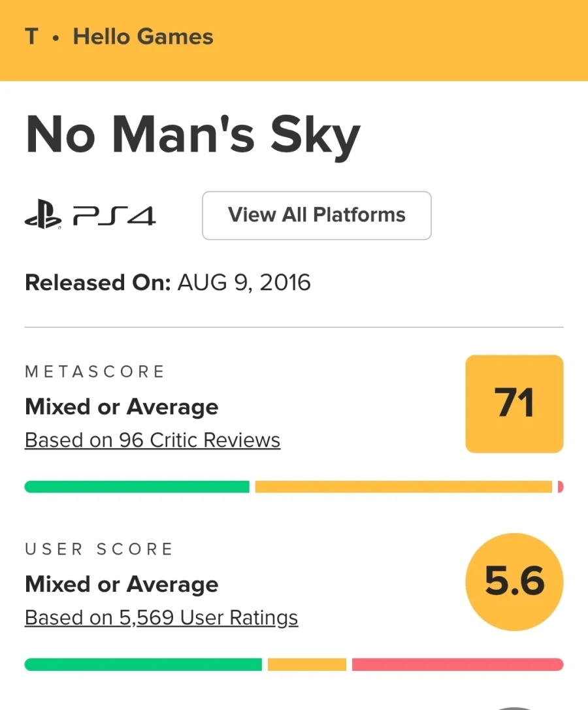Click the Metascore 71 badge
588x710 pixels.
click(x=514, y=404)
